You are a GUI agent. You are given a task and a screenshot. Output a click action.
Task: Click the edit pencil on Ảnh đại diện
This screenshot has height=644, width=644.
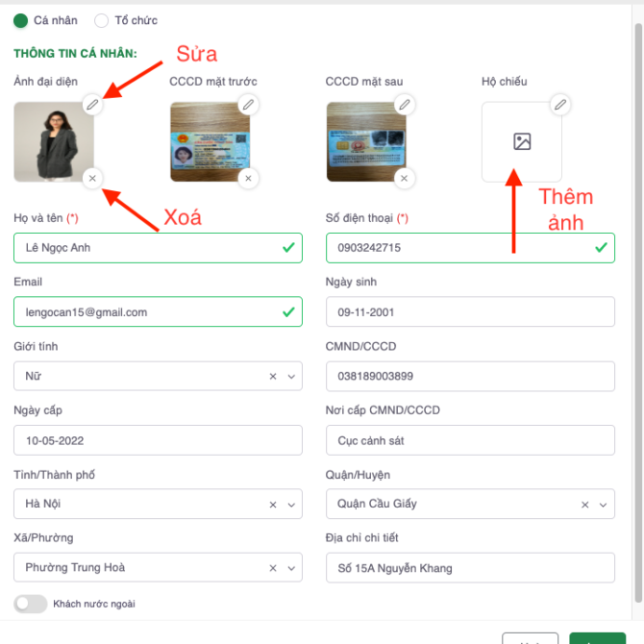(x=91, y=104)
